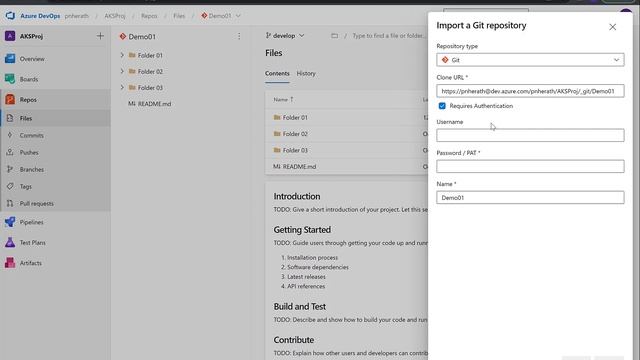The width and height of the screenshot is (640, 360).
Task: Focus the Name field containing Demo01
Action: [x=530, y=198]
